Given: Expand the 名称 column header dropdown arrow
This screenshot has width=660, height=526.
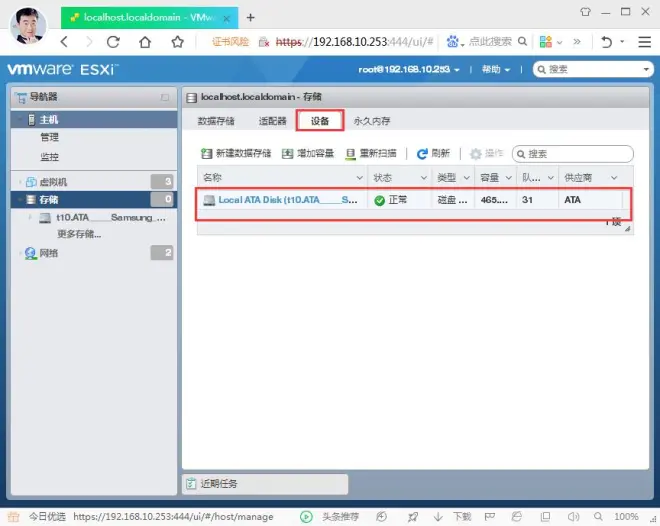Looking at the screenshot, I should click(x=360, y=177).
